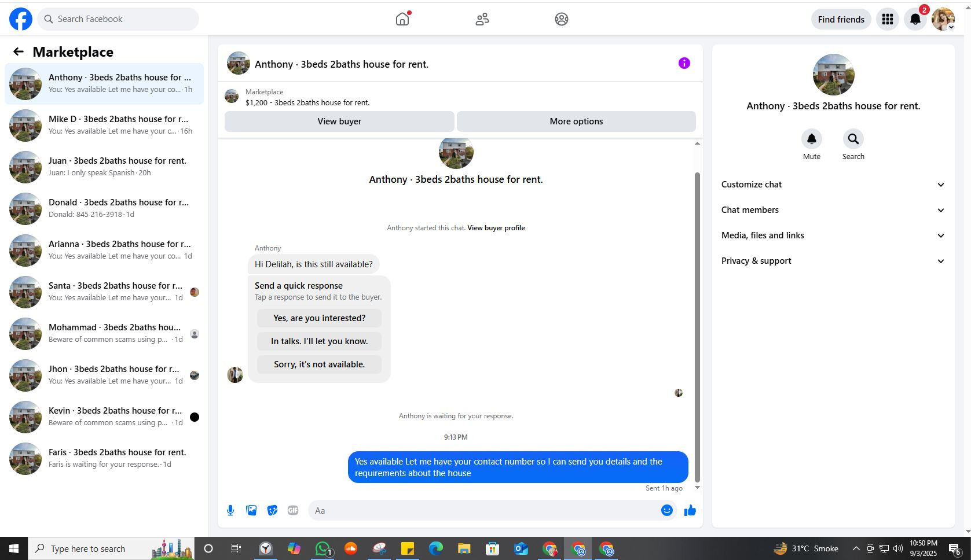
Task: Send a thumbs-up like
Action: (690, 510)
